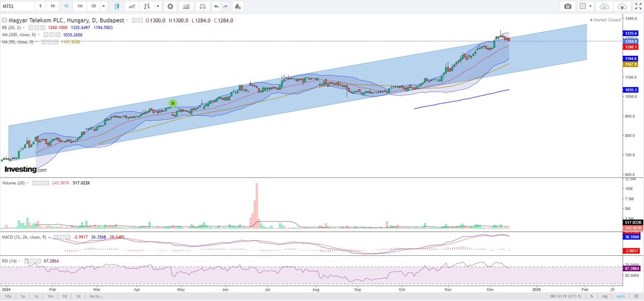
Task: Toggle fullscreen mode icon
Action: [637, 6]
